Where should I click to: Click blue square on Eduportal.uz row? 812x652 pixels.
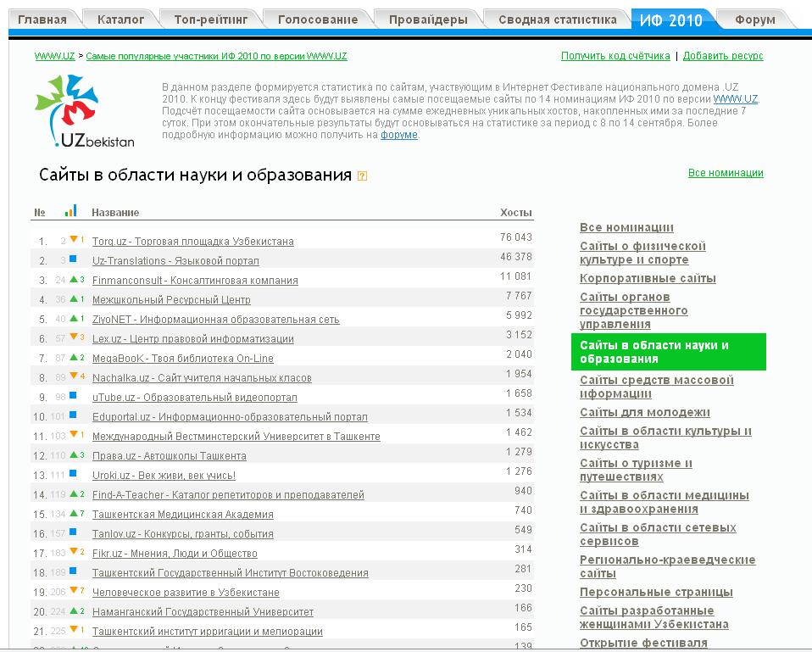coord(73,415)
